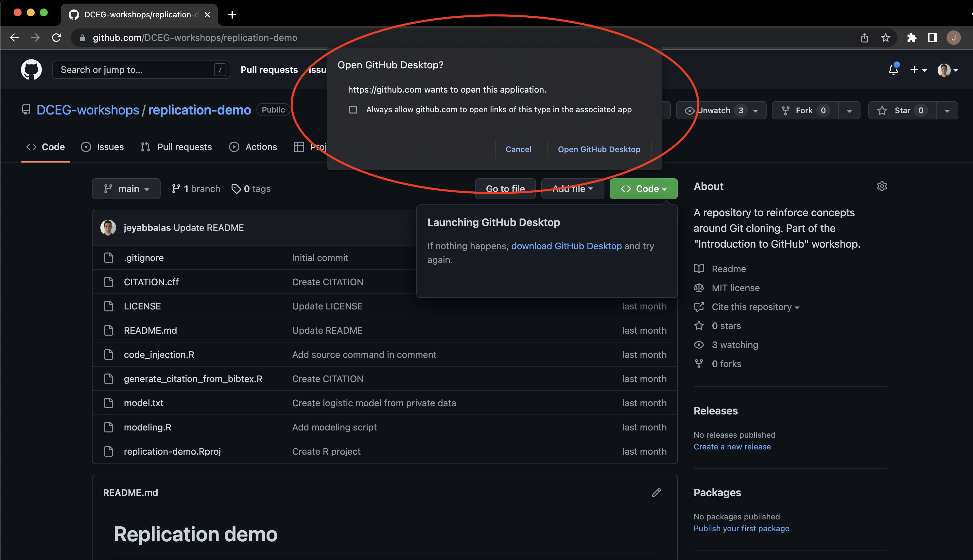Click the branch icon next to 1 branch
Image resolution: width=973 pixels, height=560 pixels.
(176, 189)
